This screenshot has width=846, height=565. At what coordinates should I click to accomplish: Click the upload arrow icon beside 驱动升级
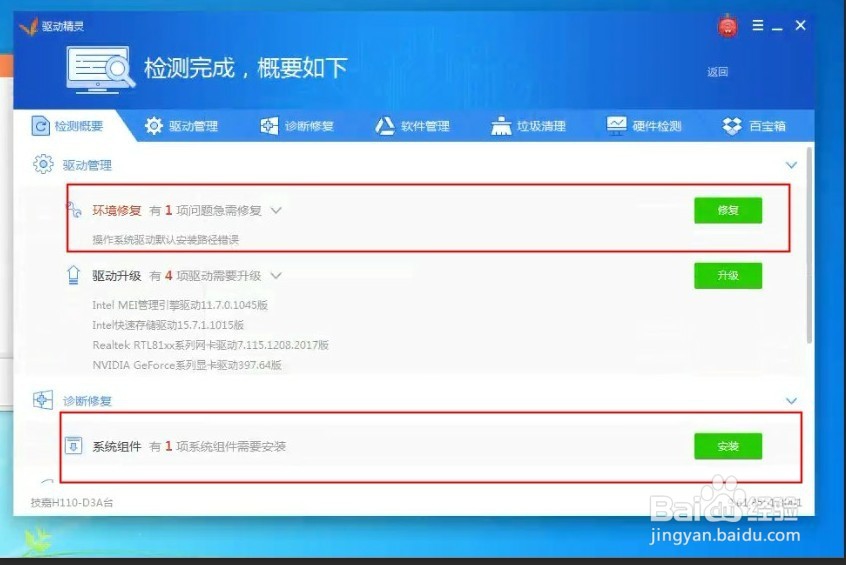click(x=73, y=275)
